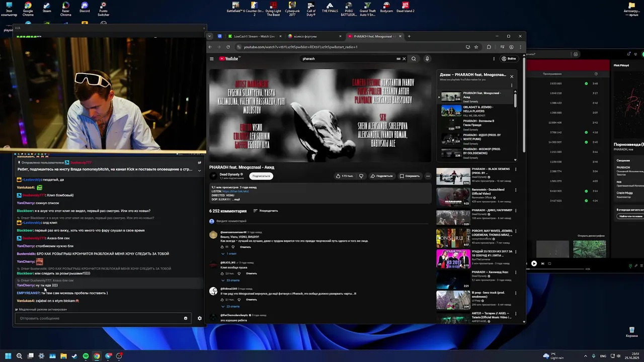Open the YouTube guide hamburger menu
The height and width of the screenshot is (362, 644).
(212, 59)
